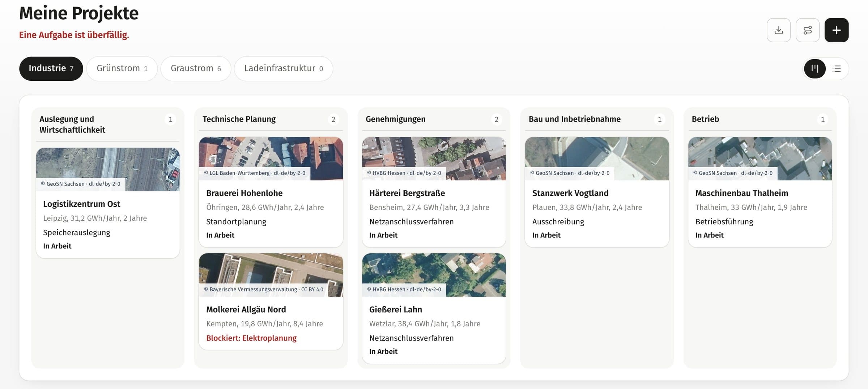Screen dimensions: 868x389
Task: Click the Speicherauslegung task label
Action: 77,232
